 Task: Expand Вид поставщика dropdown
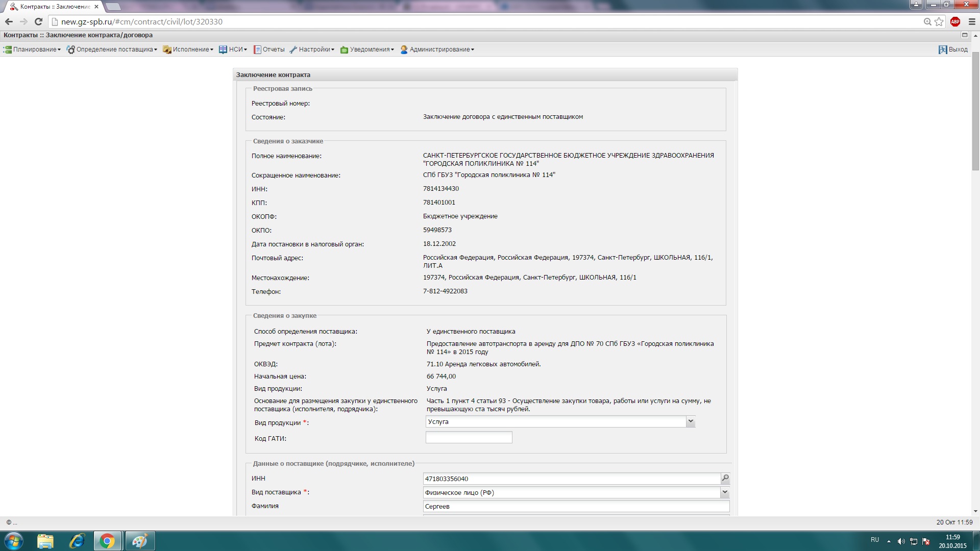[x=724, y=492]
